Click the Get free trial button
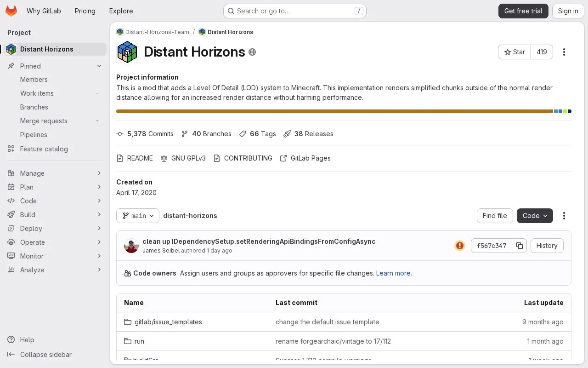 point(523,11)
